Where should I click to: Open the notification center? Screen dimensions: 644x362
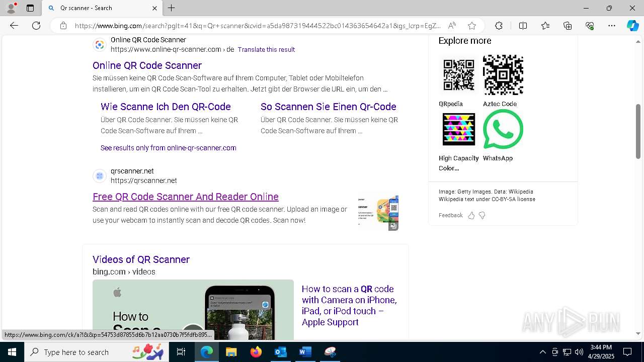(x=627, y=352)
